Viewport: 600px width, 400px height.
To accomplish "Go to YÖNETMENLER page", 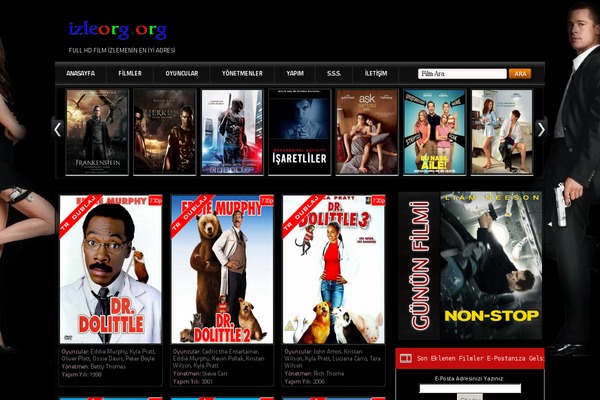I will click(x=242, y=73).
